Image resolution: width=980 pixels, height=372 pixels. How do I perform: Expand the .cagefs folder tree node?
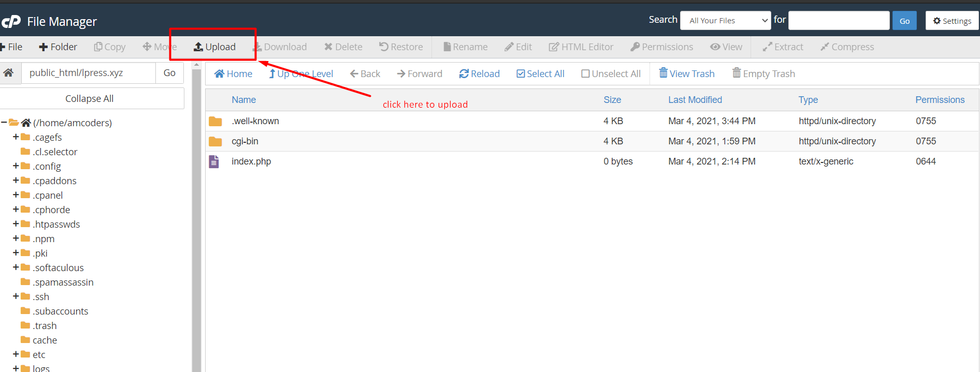tap(16, 137)
